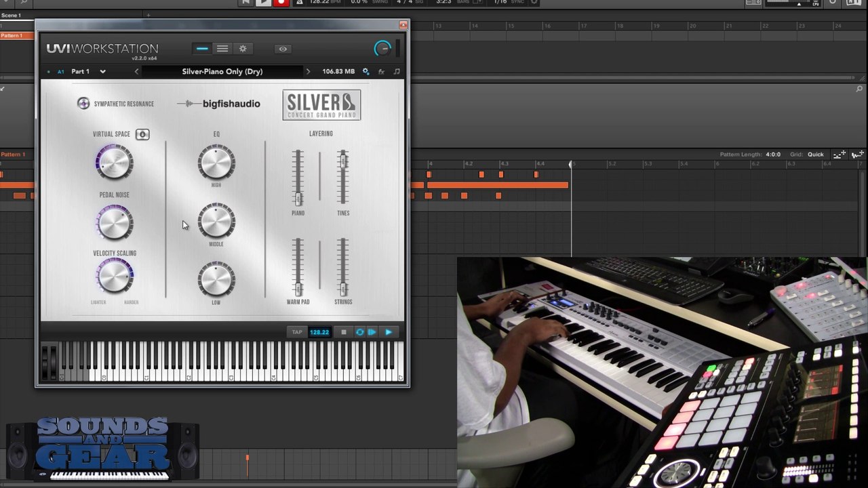Toggle the eye button in UVI header
Image resolution: width=868 pixels, height=488 pixels.
pos(283,49)
